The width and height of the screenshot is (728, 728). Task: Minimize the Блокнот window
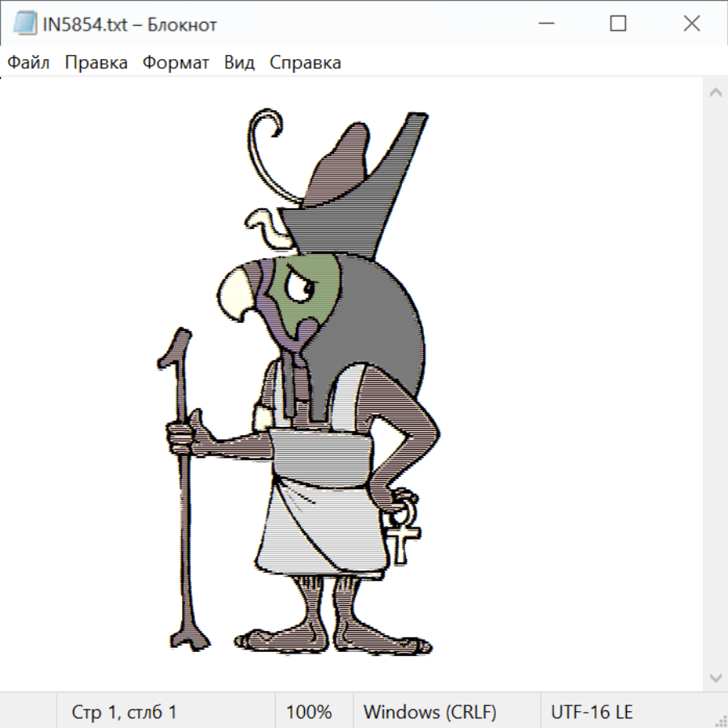coord(544,24)
